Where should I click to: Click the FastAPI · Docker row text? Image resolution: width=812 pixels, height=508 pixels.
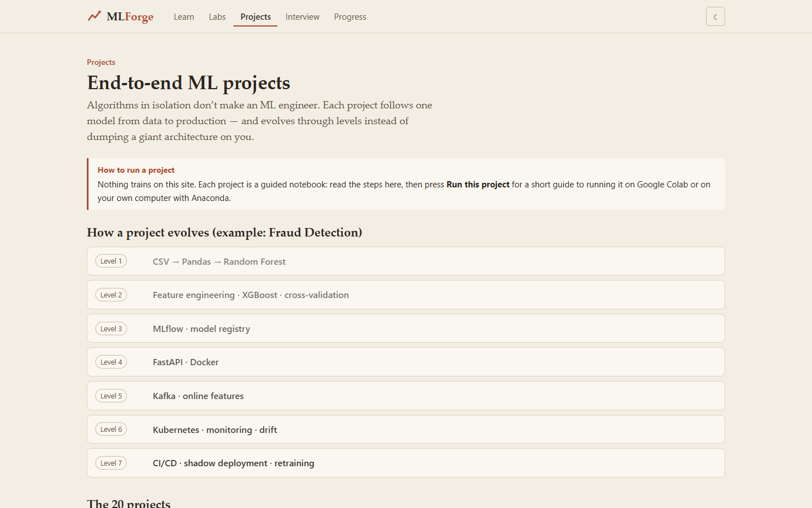186,362
